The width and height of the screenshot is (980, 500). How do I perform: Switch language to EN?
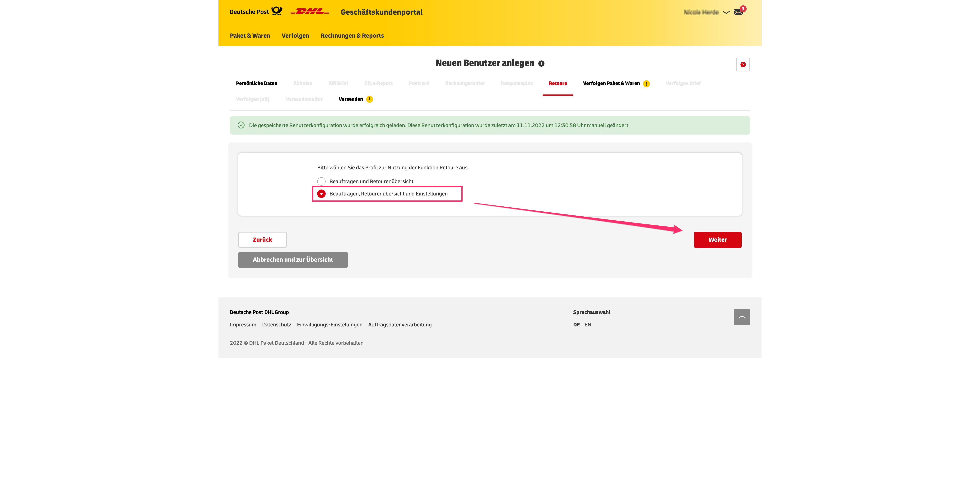click(588, 325)
